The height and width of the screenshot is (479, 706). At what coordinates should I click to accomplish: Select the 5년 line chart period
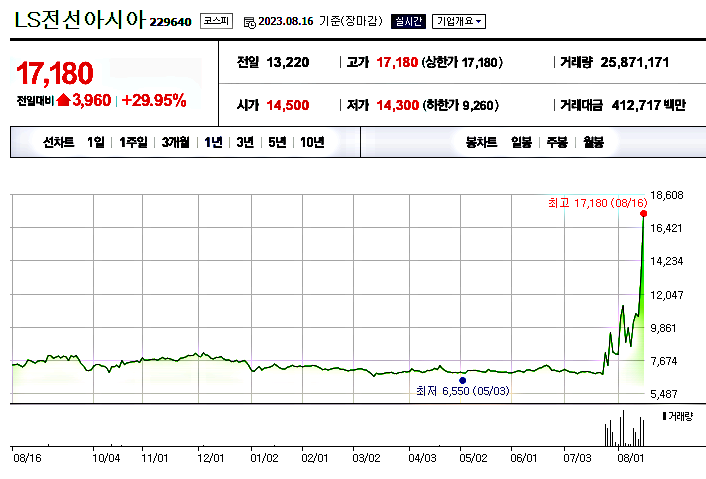(x=277, y=142)
